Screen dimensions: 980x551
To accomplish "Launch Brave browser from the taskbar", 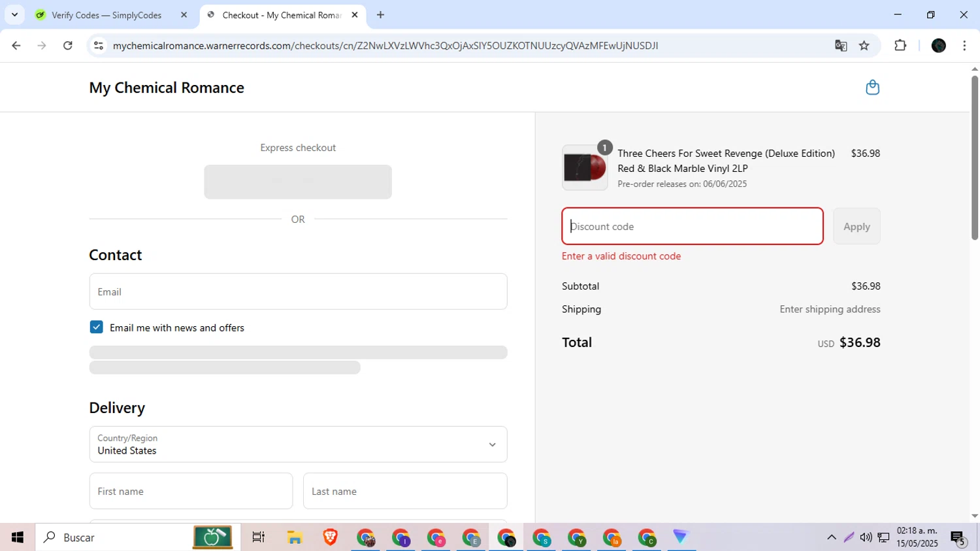I will (330, 537).
